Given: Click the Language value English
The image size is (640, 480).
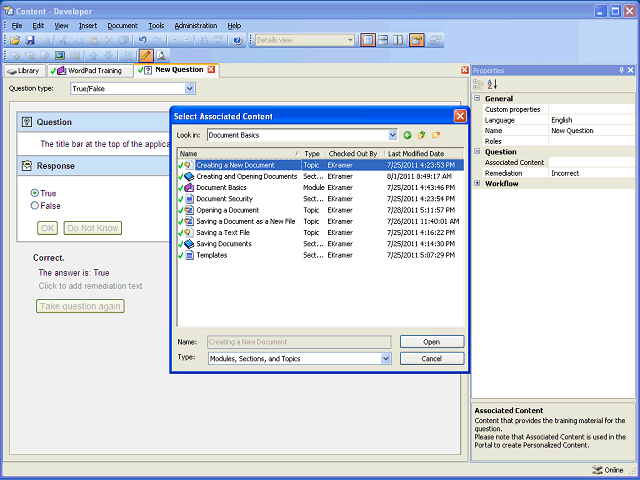Looking at the screenshot, I should click(562, 120).
